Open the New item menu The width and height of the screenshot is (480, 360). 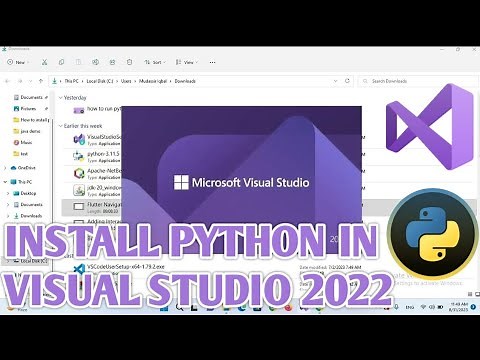[18, 62]
